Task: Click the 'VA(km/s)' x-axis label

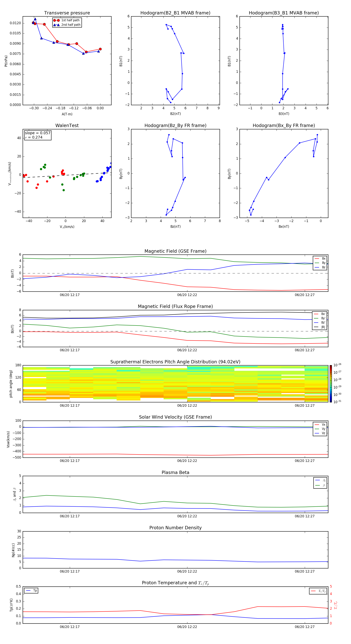Action: (67, 227)
